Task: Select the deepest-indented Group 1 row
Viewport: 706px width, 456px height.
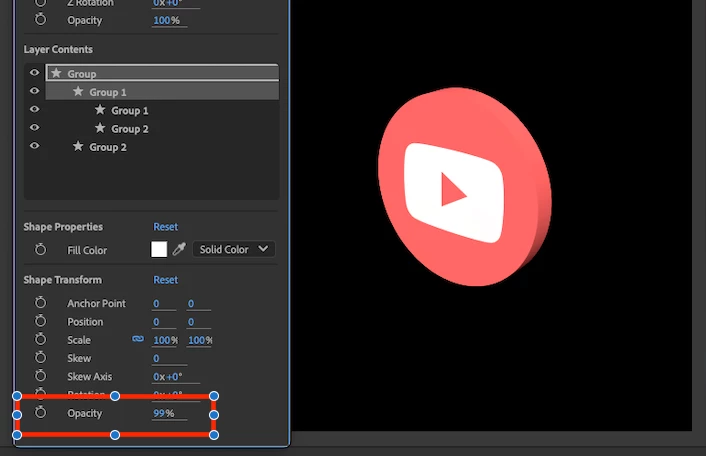Action: [162, 110]
